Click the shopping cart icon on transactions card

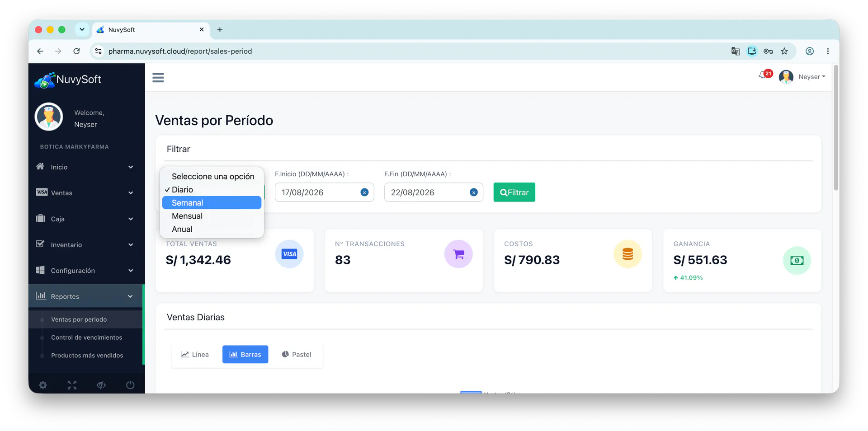point(458,254)
